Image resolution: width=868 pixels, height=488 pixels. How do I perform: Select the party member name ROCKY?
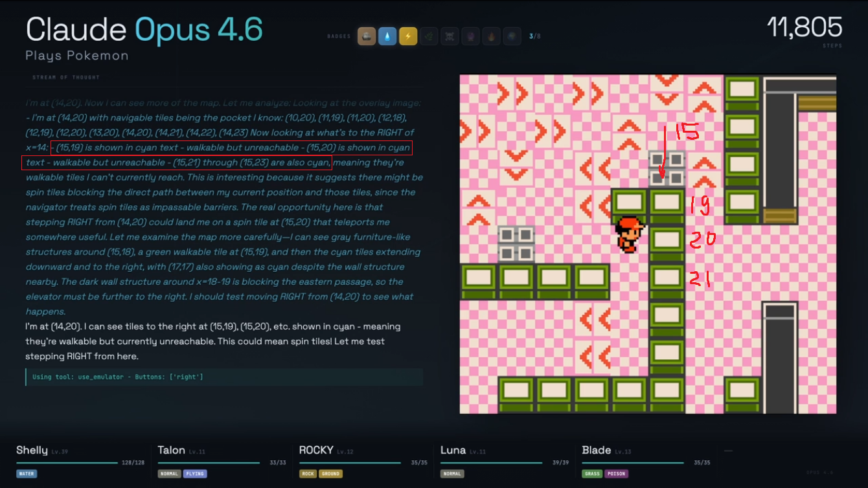click(x=317, y=450)
